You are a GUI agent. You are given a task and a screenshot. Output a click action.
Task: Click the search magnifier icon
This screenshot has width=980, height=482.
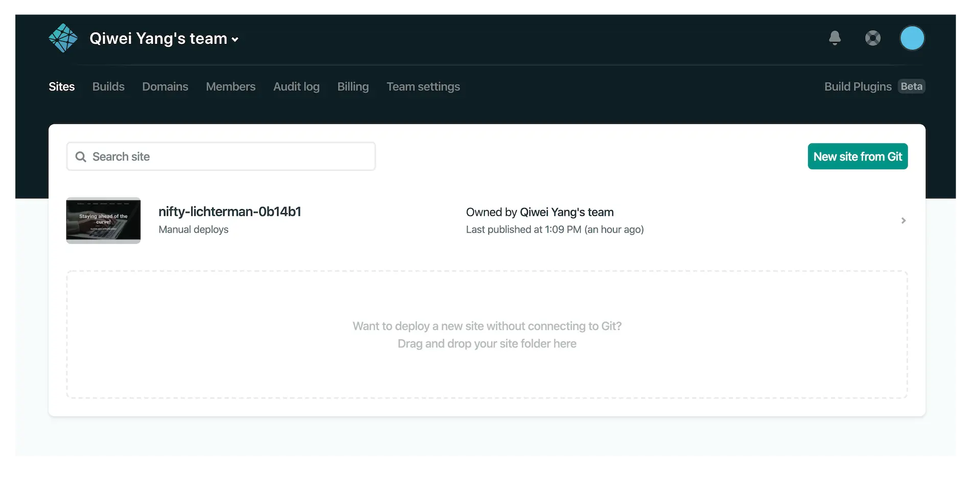coord(81,156)
